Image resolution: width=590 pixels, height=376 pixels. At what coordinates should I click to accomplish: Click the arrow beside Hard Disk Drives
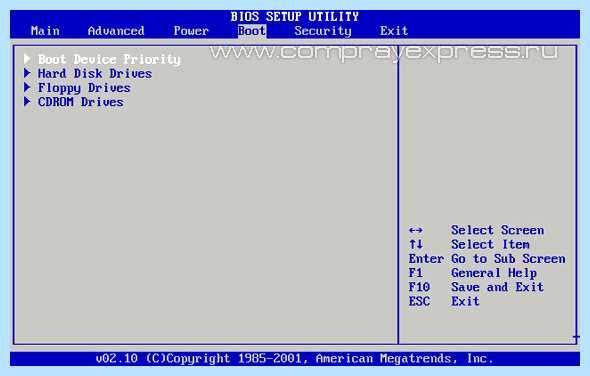pyautogui.click(x=27, y=73)
